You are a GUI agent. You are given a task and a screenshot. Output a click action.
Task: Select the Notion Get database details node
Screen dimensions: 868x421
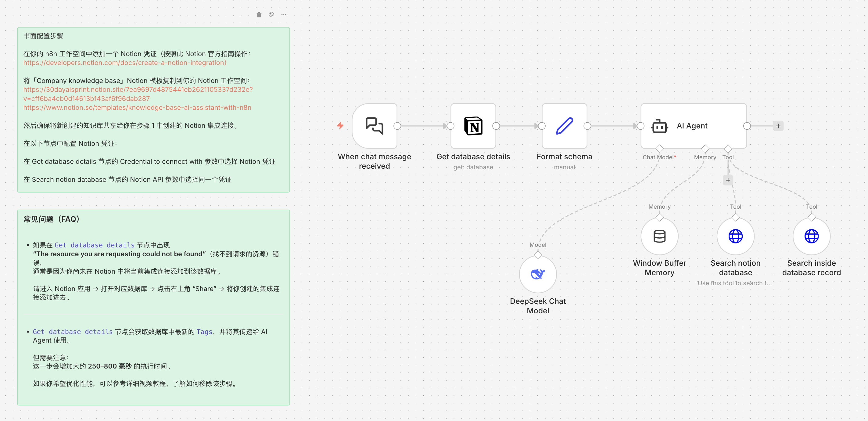473,126
